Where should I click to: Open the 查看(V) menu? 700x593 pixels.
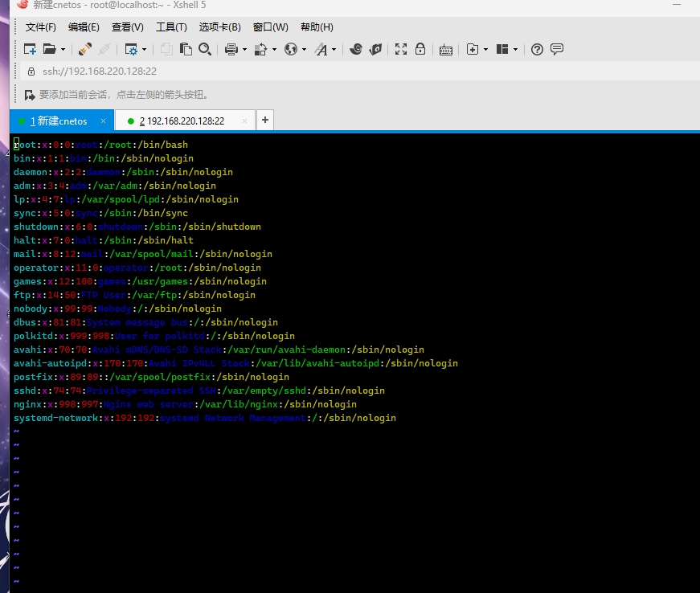point(128,27)
